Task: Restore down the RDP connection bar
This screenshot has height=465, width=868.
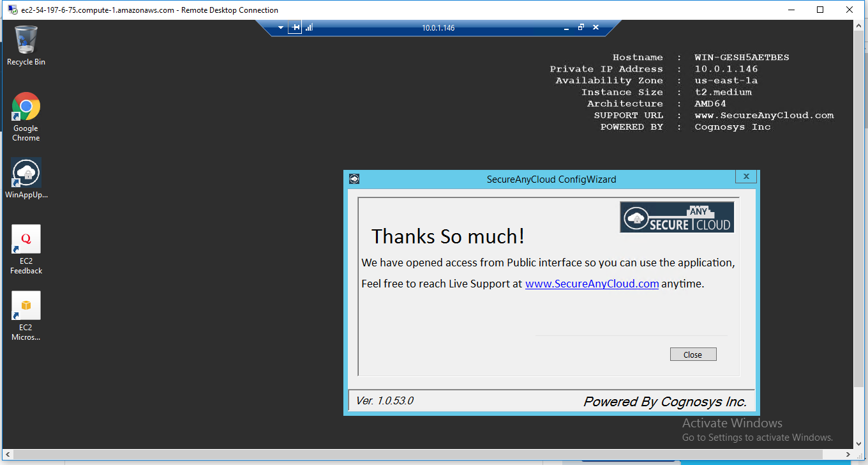Action: coord(580,27)
